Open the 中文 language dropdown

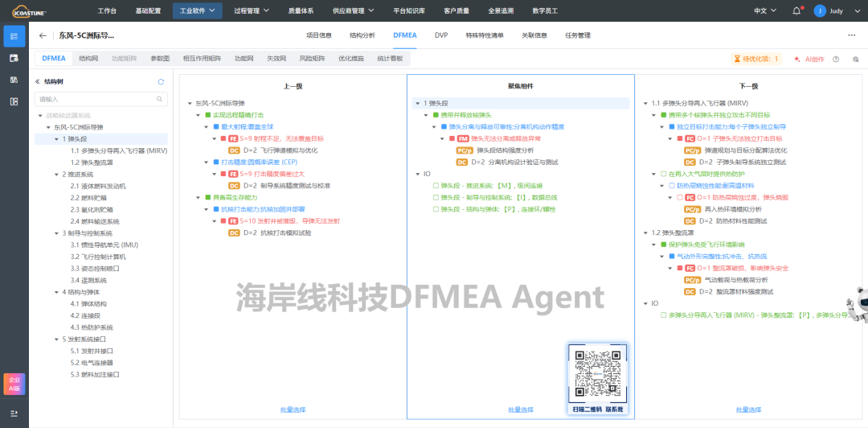pos(765,10)
